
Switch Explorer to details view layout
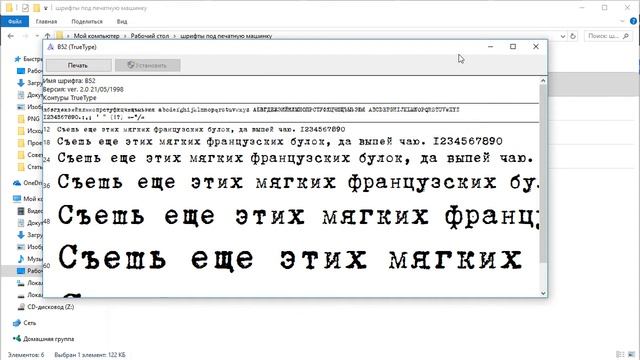click(620, 355)
